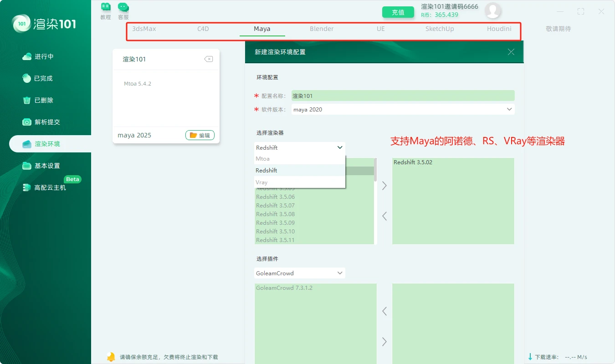Remove renderer with left arrow in renderer section
The image size is (615, 364).
(384, 216)
